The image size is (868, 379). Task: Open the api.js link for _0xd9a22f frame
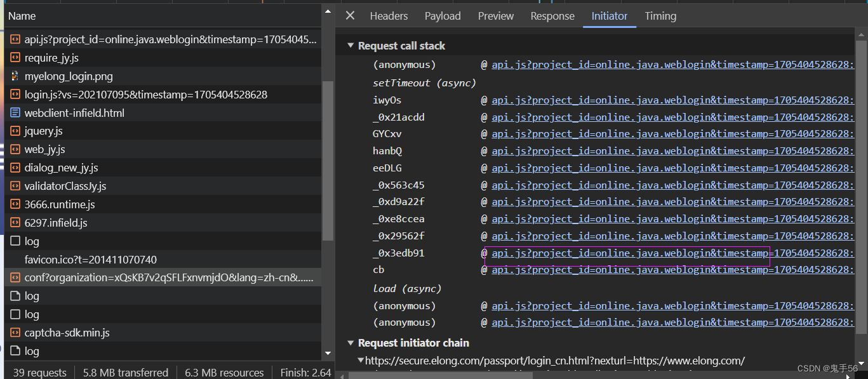click(673, 202)
